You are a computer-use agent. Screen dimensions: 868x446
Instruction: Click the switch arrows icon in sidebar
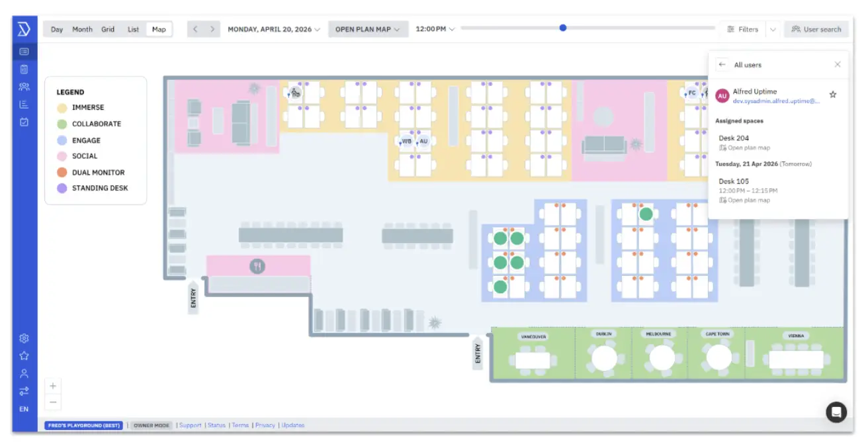pyautogui.click(x=24, y=391)
